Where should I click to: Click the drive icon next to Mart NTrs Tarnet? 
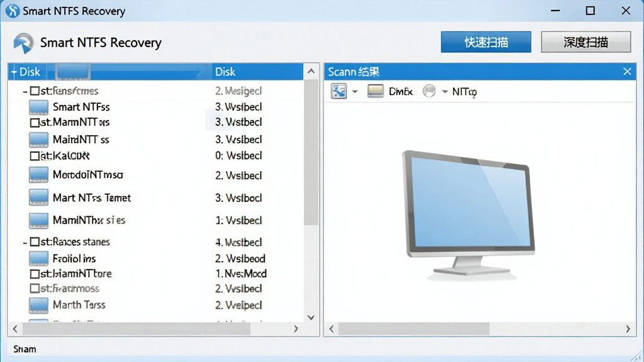tap(38, 197)
